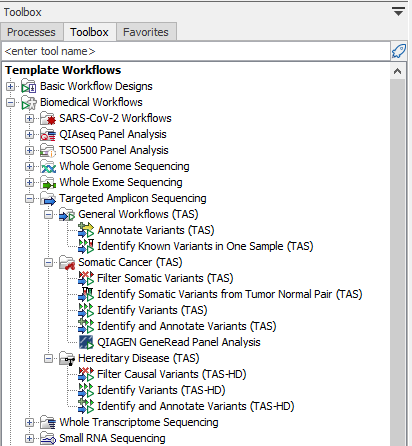Select the 'Whole Genome Sequencing' label
Screen dimensions: 412x446
point(124,166)
